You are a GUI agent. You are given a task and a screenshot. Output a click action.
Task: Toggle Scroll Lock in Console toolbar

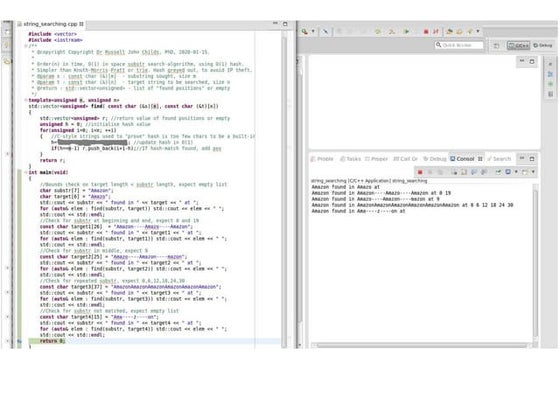coord(464,172)
